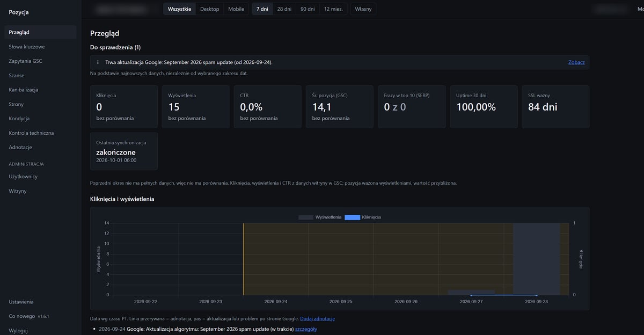Click the tall impressions bar for 2026-09-28
Viewport: 644px width, 335px height.
(537, 259)
